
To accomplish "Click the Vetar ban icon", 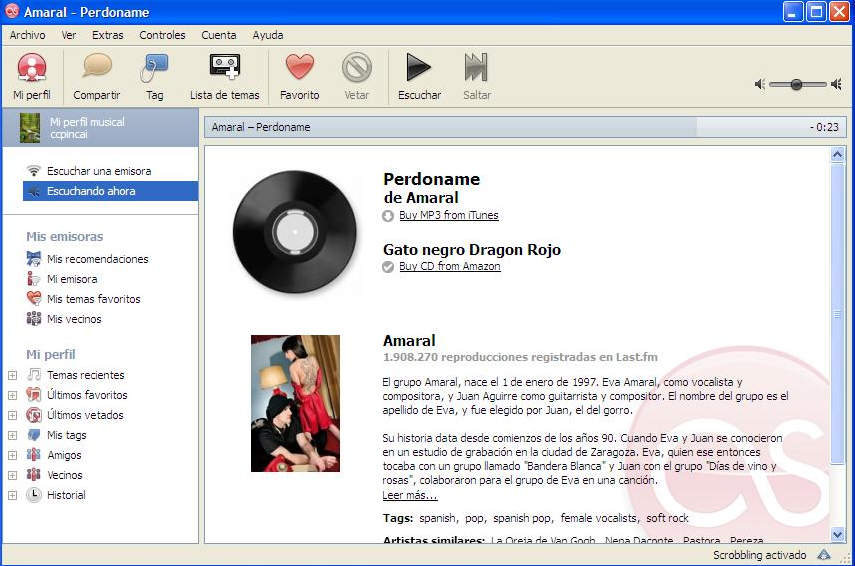I will click(357, 68).
